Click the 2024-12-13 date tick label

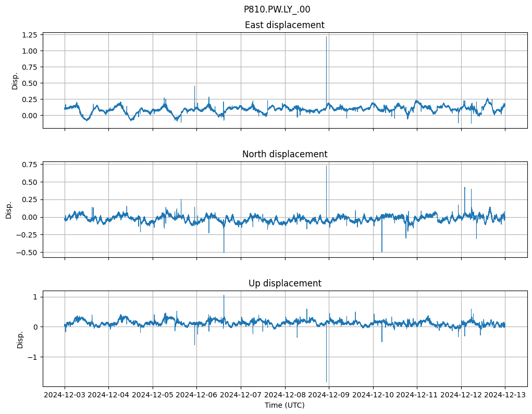(505, 395)
